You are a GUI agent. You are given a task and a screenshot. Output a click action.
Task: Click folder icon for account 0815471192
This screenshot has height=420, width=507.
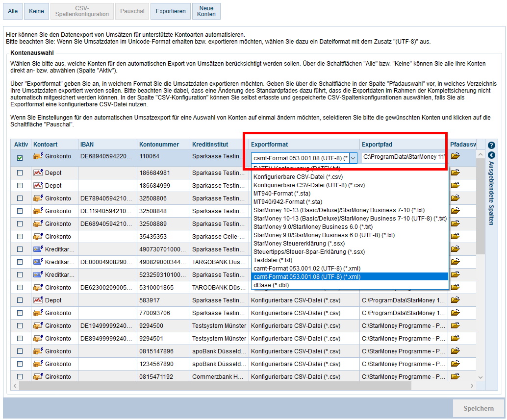coord(456,376)
